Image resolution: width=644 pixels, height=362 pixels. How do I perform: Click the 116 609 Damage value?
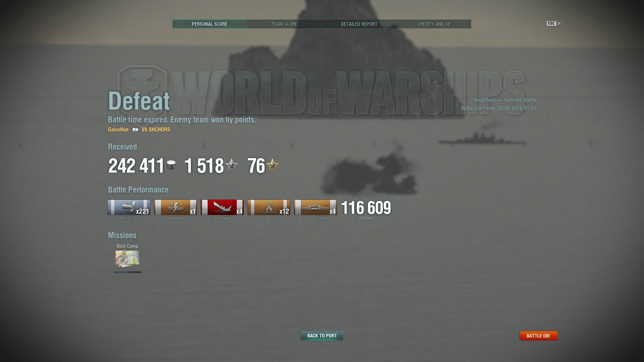[x=366, y=208]
